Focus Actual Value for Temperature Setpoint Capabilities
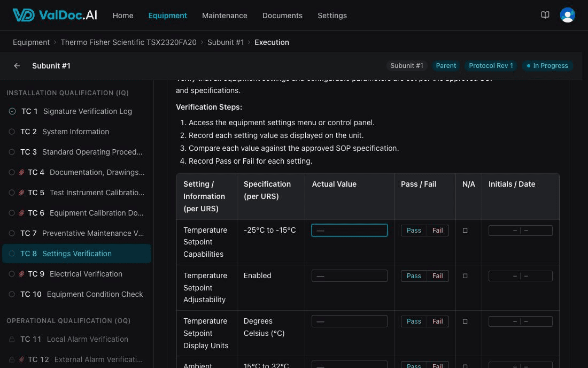Image resolution: width=588 pixels, height=368 pixels. 350,231
